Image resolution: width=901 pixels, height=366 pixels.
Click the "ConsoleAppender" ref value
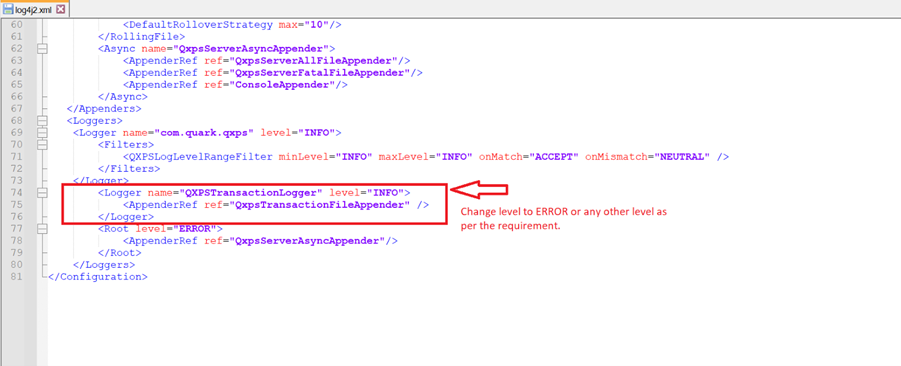coord(283,85)
